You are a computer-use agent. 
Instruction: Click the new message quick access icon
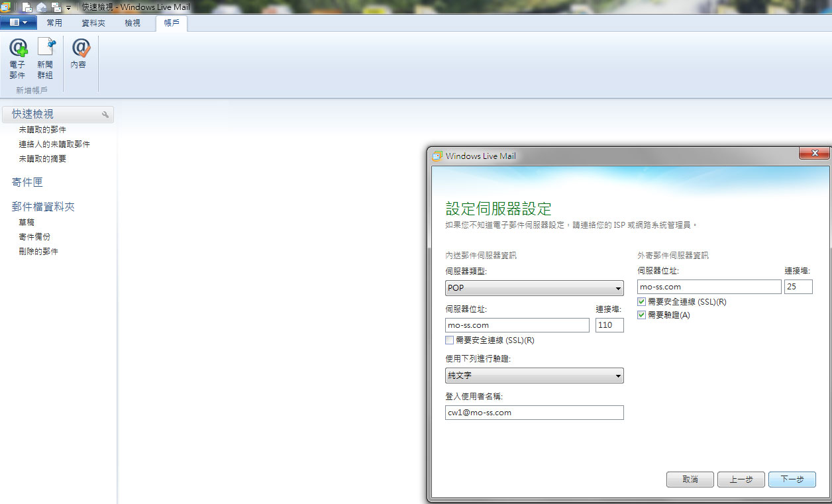point(27,7)
